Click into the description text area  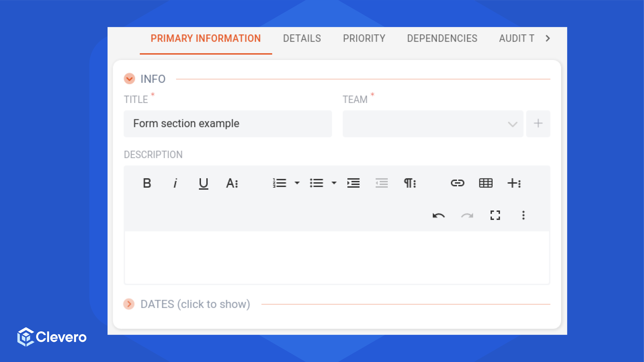point(337,257)
